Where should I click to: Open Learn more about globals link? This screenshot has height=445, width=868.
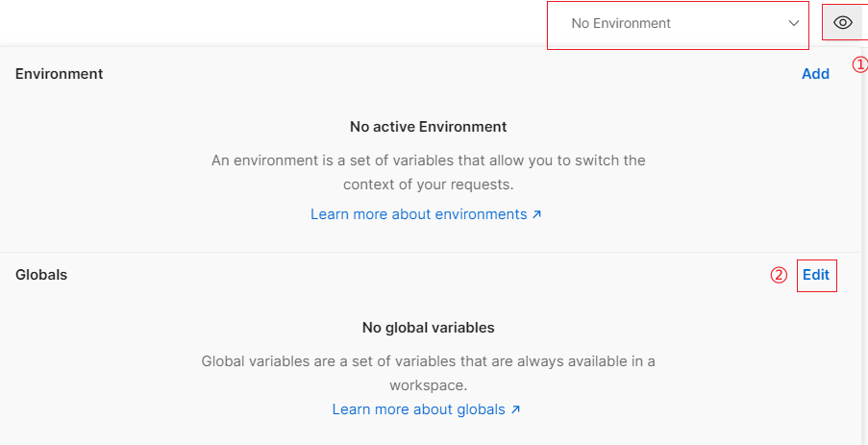pos(419,409)
